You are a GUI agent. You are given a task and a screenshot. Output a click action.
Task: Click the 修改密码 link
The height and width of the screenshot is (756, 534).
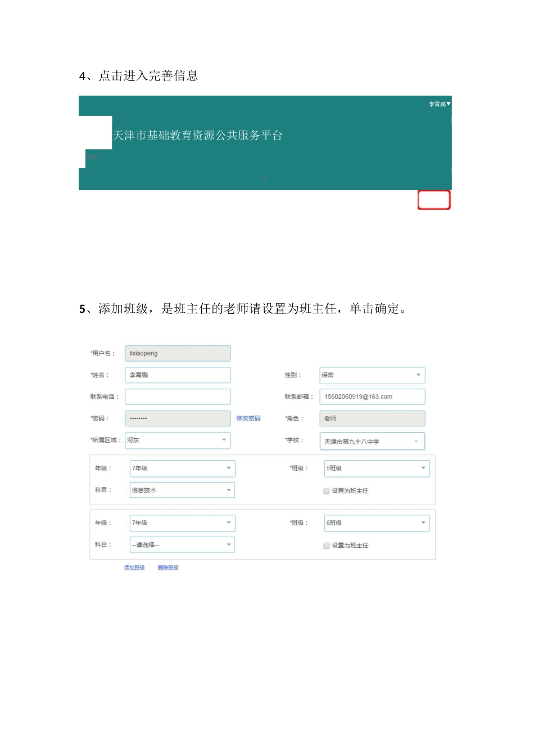tap(248, 418)
